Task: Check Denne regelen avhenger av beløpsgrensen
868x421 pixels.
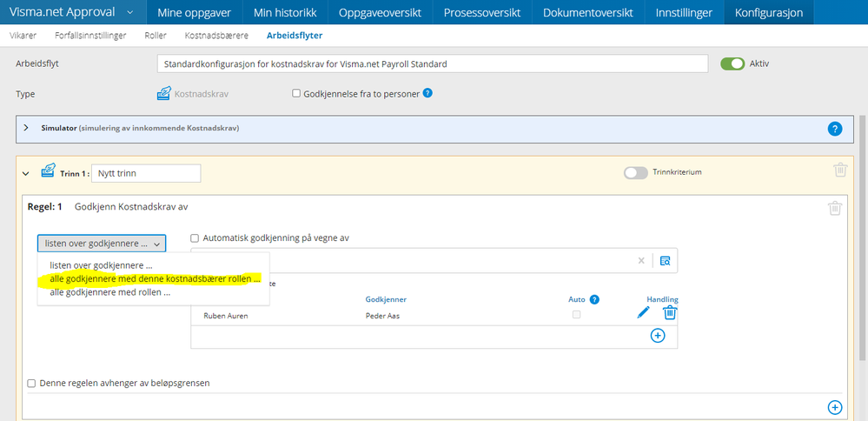Action: [x=31, y=383]
